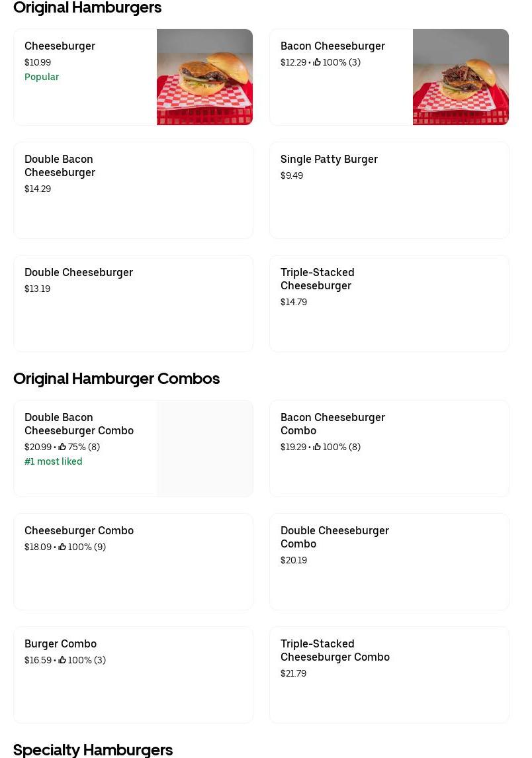Select the Cheeseburger item title
The image size is (532, 758).
point(60,46)
